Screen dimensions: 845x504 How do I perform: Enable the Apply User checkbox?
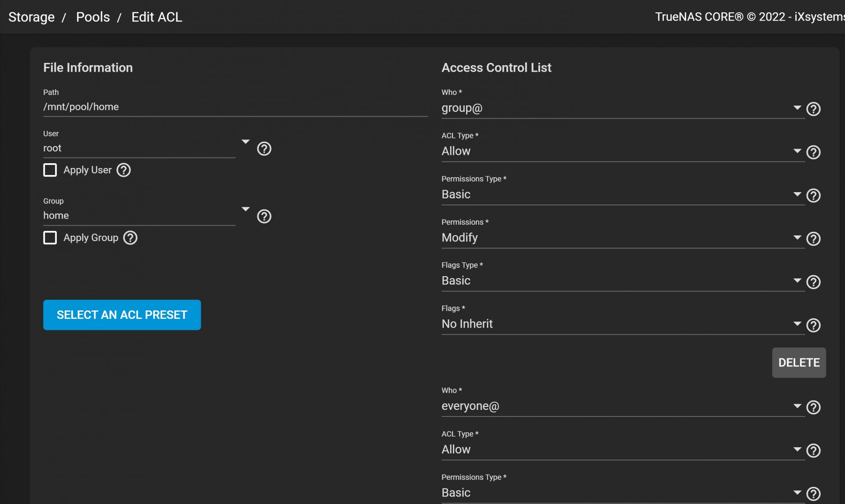tap(50, 170)
